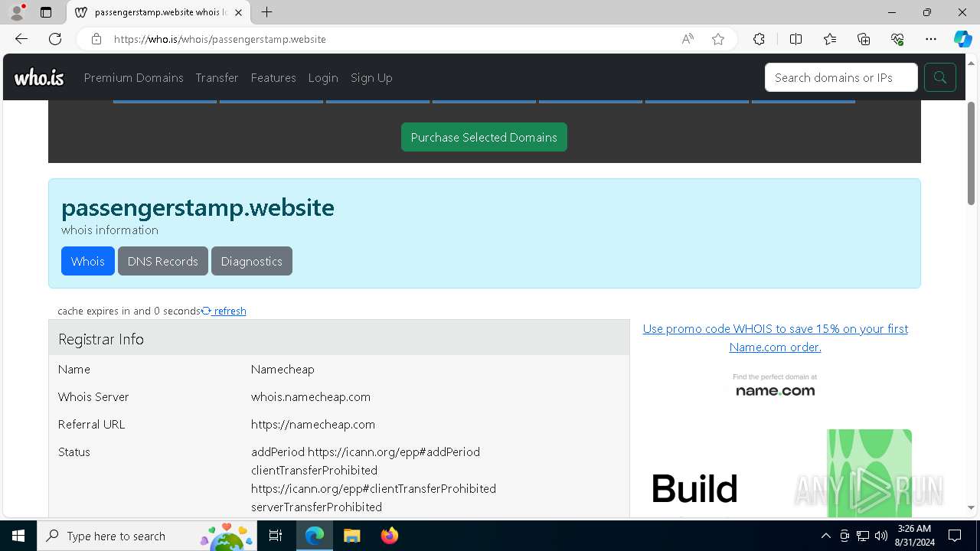Open Browser essentials
This screenshot has height=551, width=980.
897,39
